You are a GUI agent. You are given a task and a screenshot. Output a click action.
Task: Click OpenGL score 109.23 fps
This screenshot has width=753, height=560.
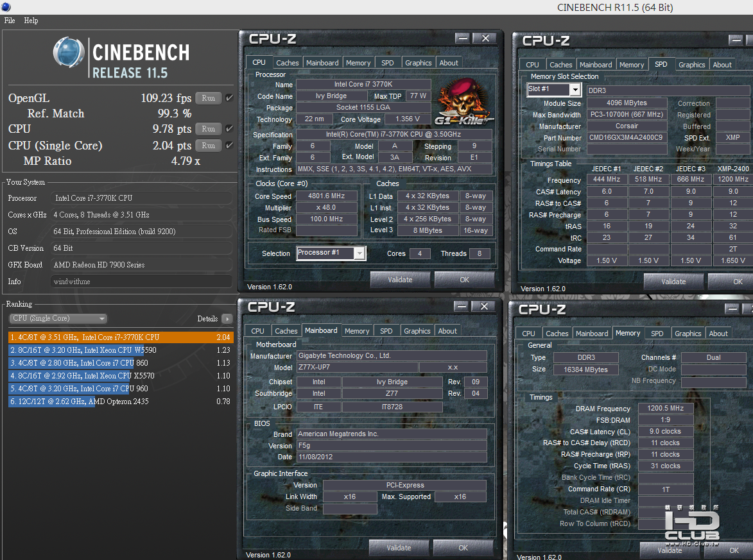[x=166, y=98]
